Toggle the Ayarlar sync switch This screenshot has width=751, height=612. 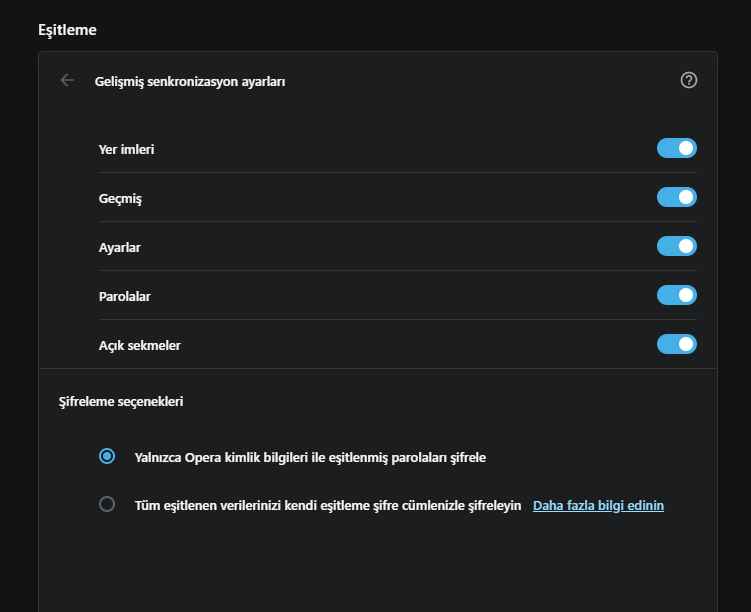pos(676,246)
